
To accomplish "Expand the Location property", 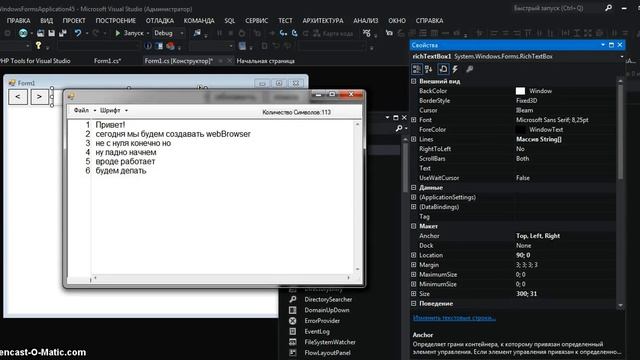I will (413, 255).
